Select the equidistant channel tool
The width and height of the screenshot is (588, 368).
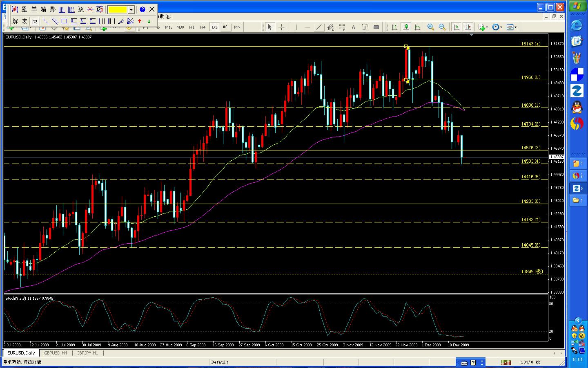pos(330,27)
